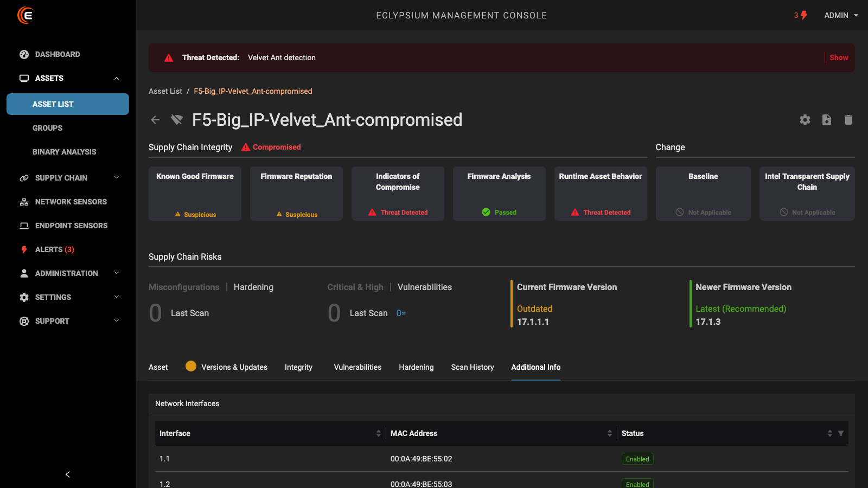This screenshot has width=868, height=488.
Task: Switch to the Scan History tab
Action: (473, 367)
